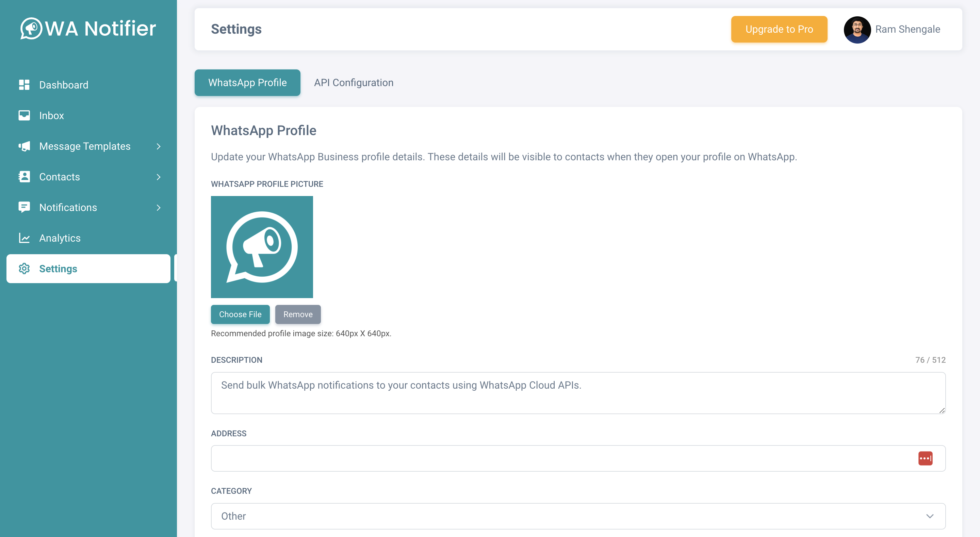980x537 pixels.
Task: Open the Dashboard menu item
Action: [88, 85]
